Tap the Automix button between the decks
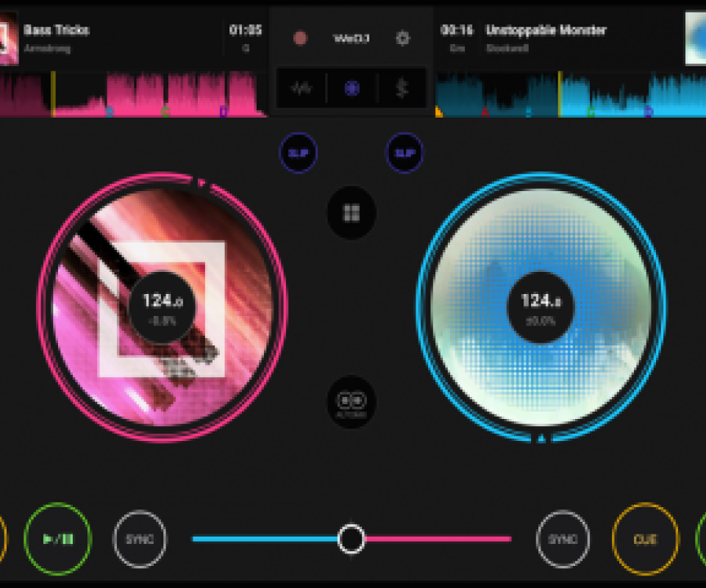The width and height of the screenshot is (706, 588). pos(352,402)
